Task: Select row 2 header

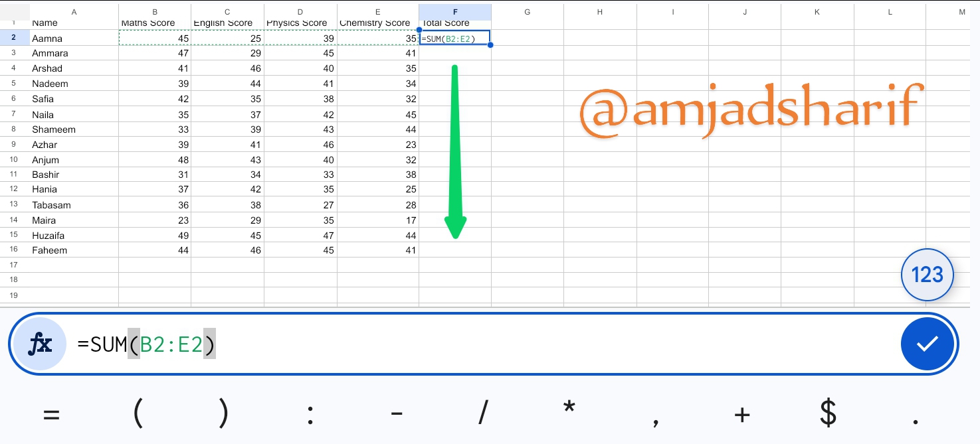Action: (x=14, y=38)
